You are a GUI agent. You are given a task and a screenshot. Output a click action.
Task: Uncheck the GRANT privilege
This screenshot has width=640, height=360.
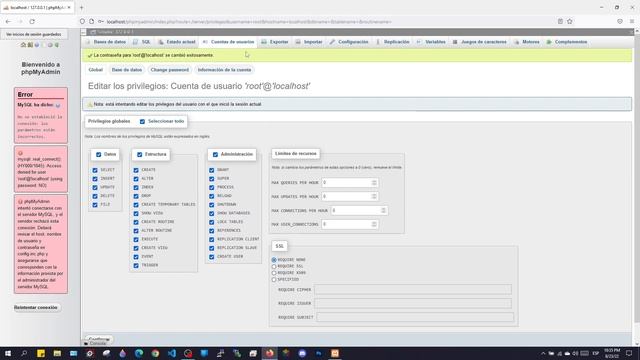(211, 170)
